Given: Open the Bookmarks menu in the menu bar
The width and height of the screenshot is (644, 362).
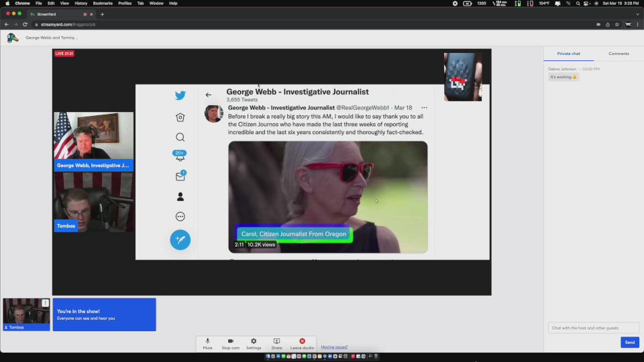Looking at the screenshot, I should point(103,3).
